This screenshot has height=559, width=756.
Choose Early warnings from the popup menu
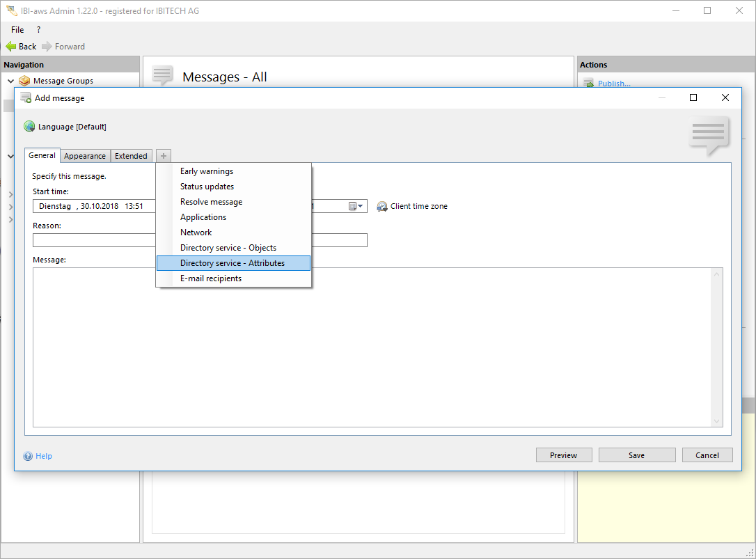coord(207,171)
